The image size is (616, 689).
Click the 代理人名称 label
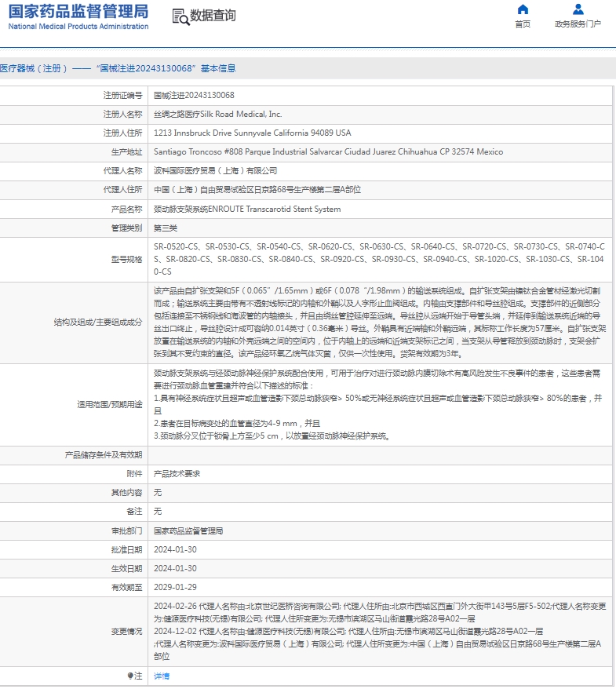(x=122, y=171)
